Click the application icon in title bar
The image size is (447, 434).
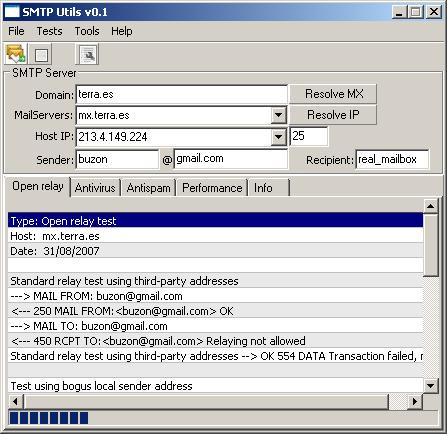point(12,12)
